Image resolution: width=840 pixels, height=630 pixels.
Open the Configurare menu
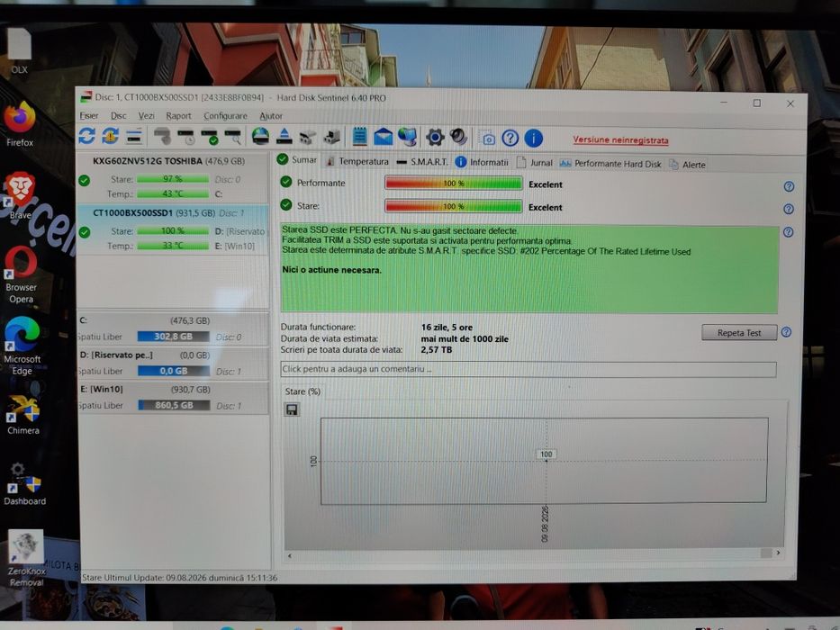point(226,116)
